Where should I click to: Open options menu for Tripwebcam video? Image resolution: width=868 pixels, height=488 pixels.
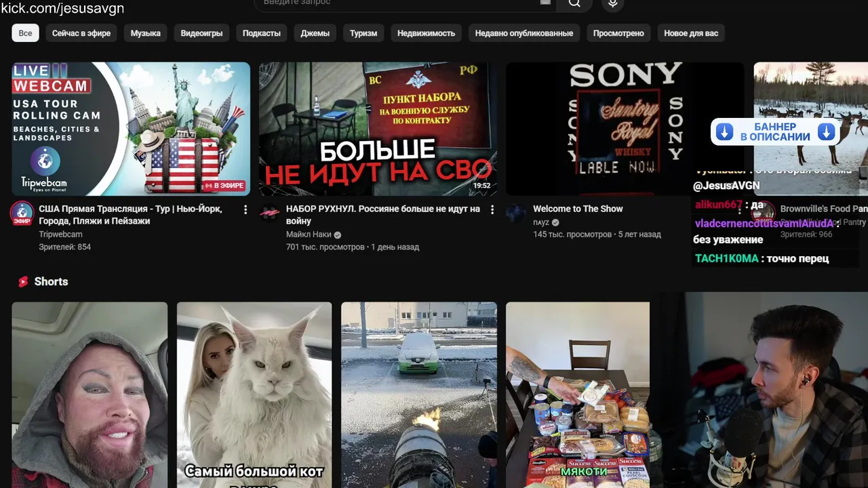245,210
